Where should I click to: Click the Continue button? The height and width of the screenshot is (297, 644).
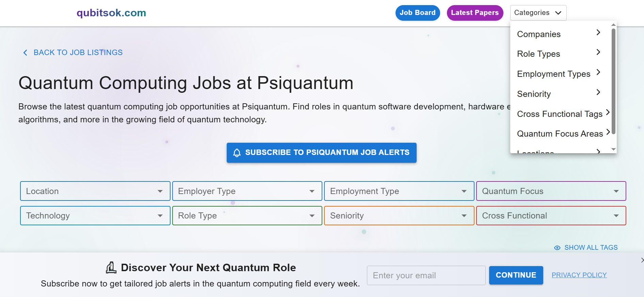(516, 275)
